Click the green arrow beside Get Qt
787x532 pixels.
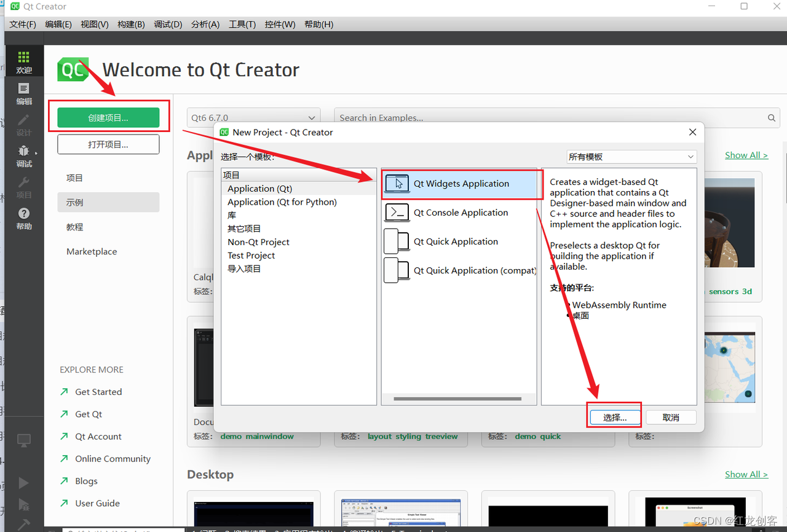(x=64, y=414)
